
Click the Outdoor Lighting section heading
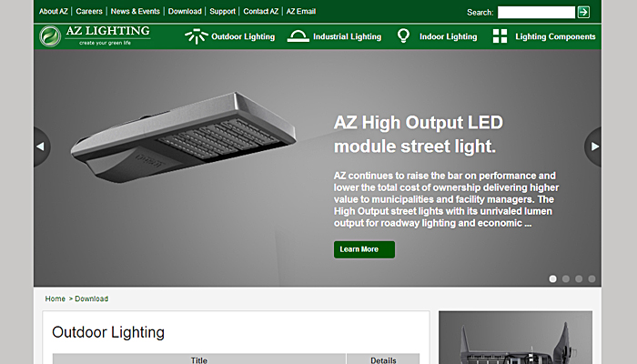pos(108,332)
